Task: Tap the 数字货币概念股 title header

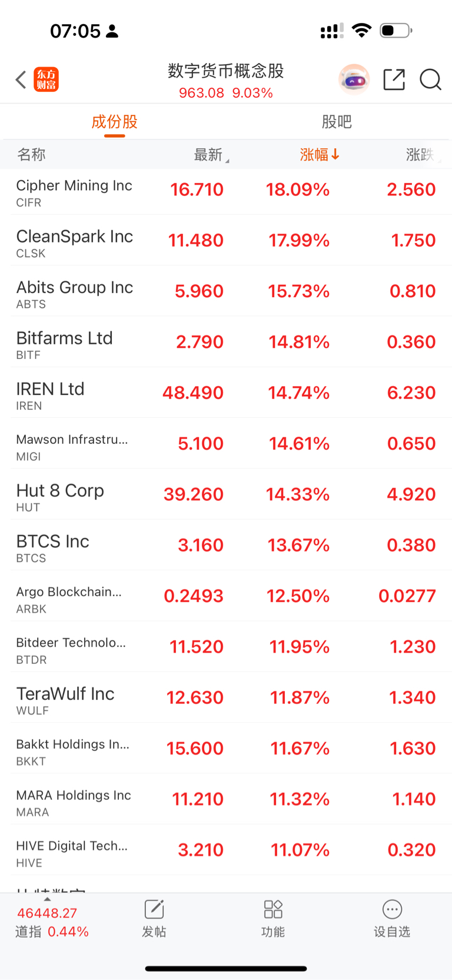Action: pyautogui.click(x=226, y=71)
